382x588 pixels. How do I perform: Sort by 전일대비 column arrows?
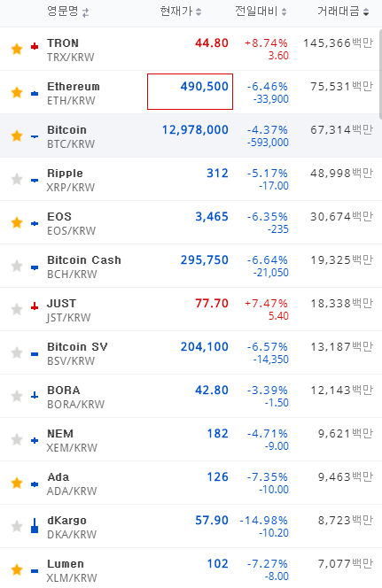pos(284,12)
